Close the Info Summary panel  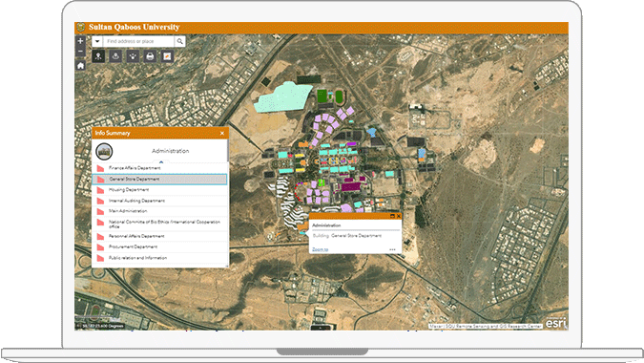point(222,133)
